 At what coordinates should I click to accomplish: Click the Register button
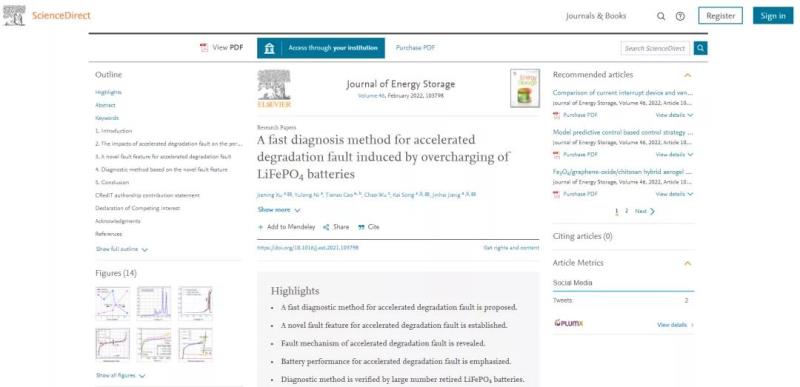(720, 16)
